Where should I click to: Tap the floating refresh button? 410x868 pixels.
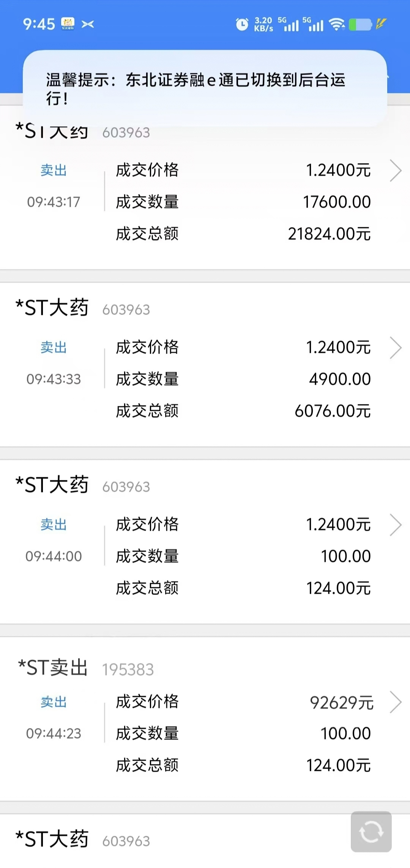tap(371, 832)
